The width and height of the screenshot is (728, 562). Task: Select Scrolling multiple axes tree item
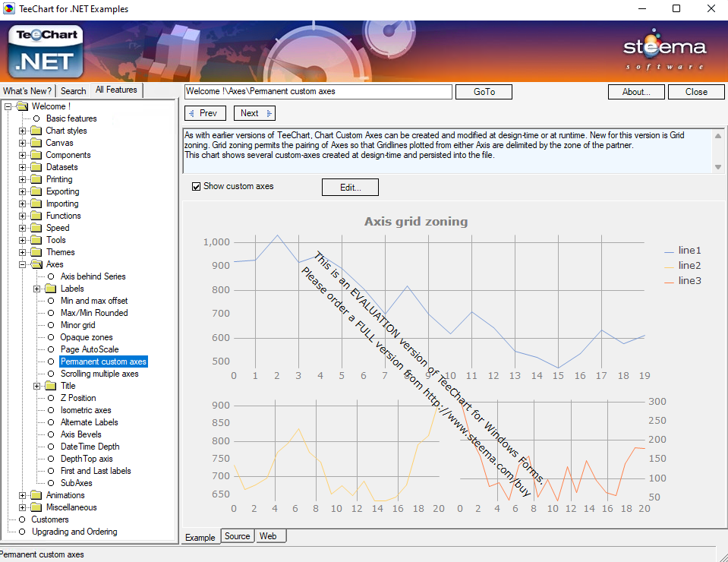(x=99, y=374)
